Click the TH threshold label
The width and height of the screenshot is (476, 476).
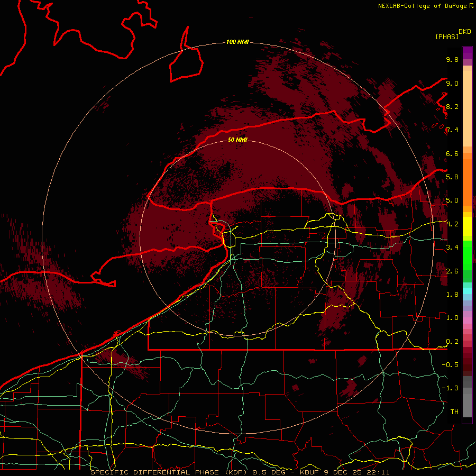tap(454, 412)
